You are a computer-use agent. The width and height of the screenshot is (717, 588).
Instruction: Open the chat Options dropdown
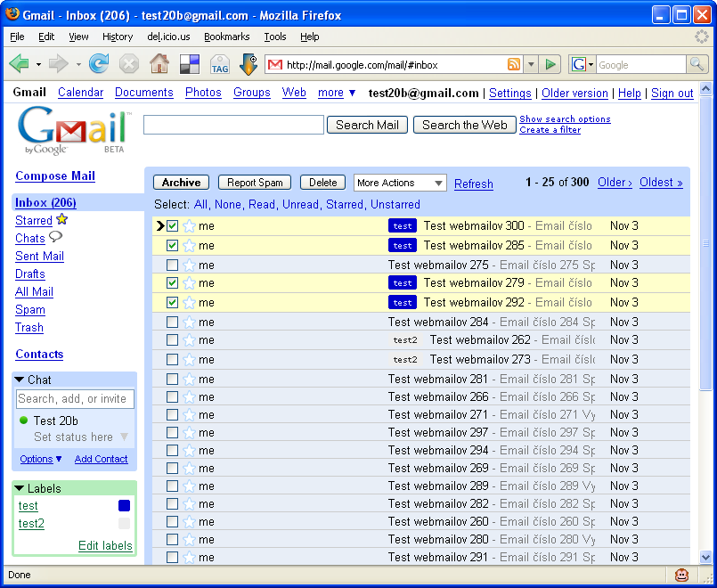[x=41, y=459]
